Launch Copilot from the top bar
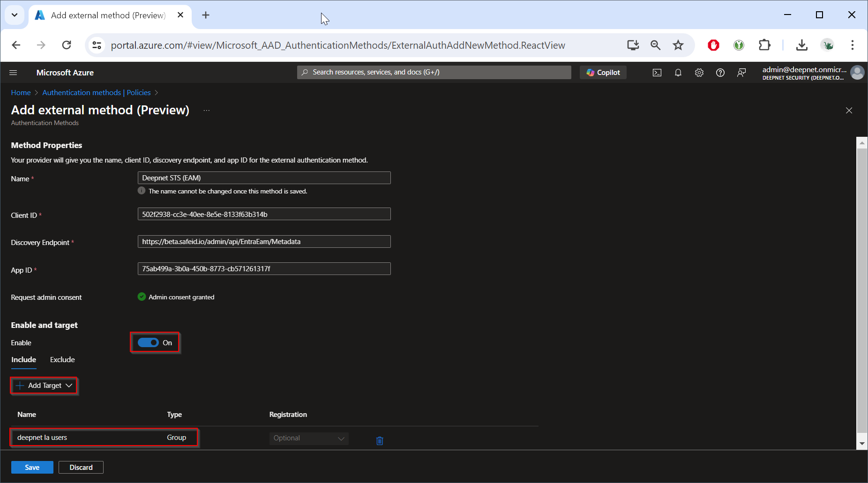Viewport: 868px width, 483px height. [x=603, y=73]
